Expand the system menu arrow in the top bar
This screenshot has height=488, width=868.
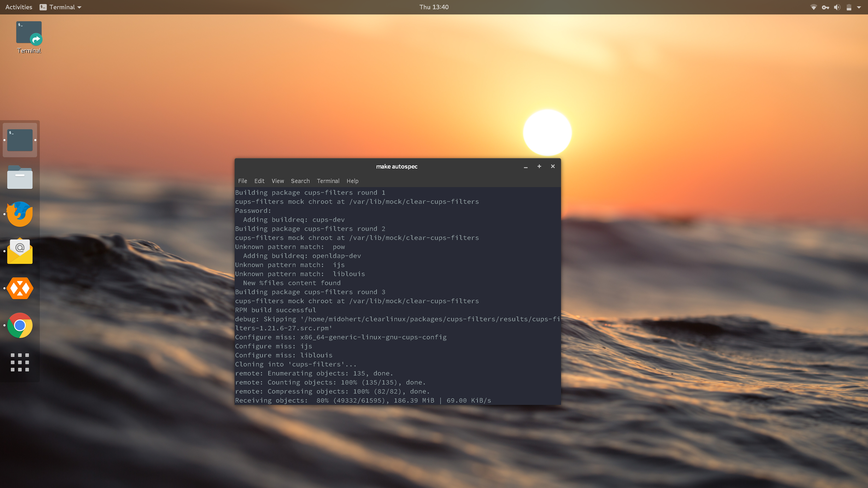click(x=859, y=7)
